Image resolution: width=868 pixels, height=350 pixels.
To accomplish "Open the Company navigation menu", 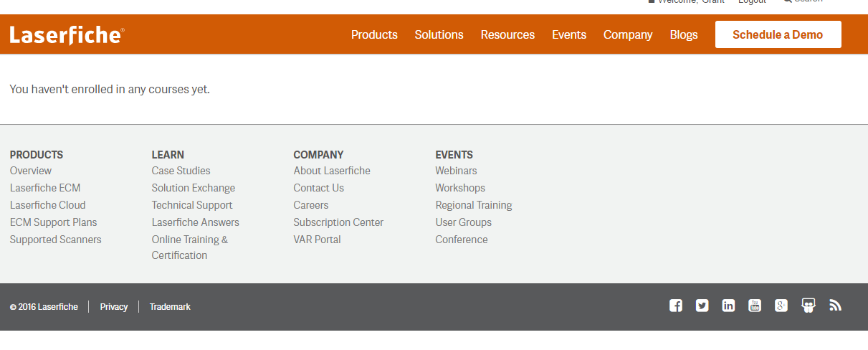I will tap(628, 34).
